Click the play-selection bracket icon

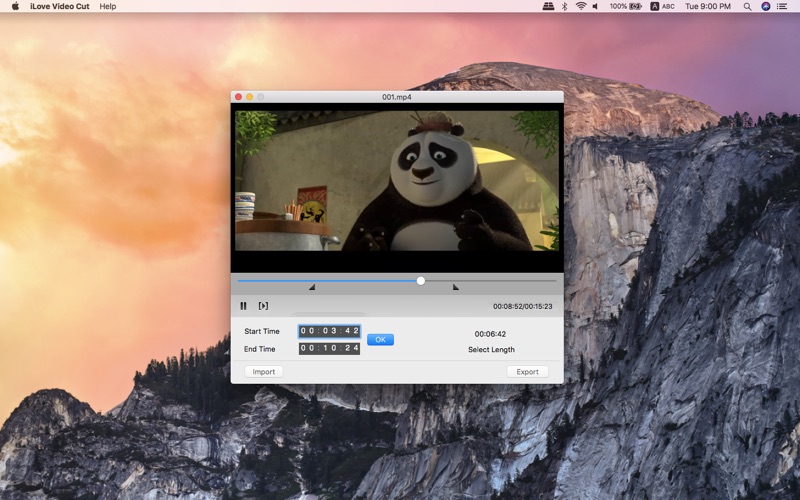[x=263, y=306]
